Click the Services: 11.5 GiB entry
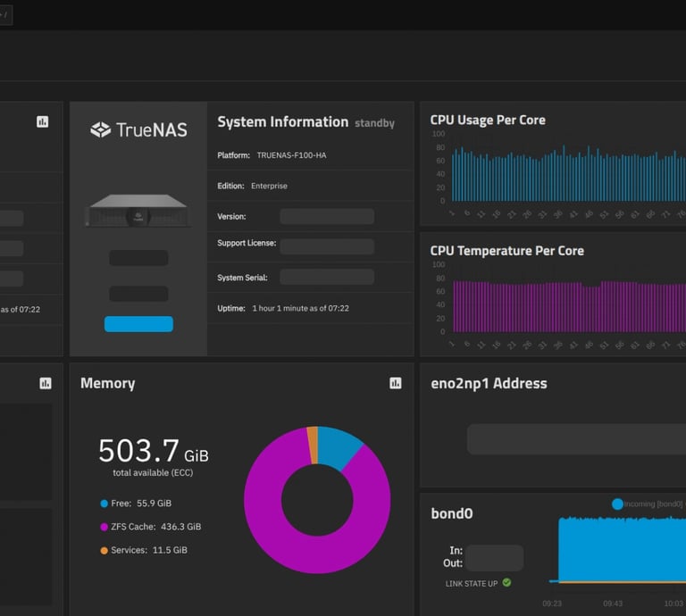 click(x=149, y=551)
